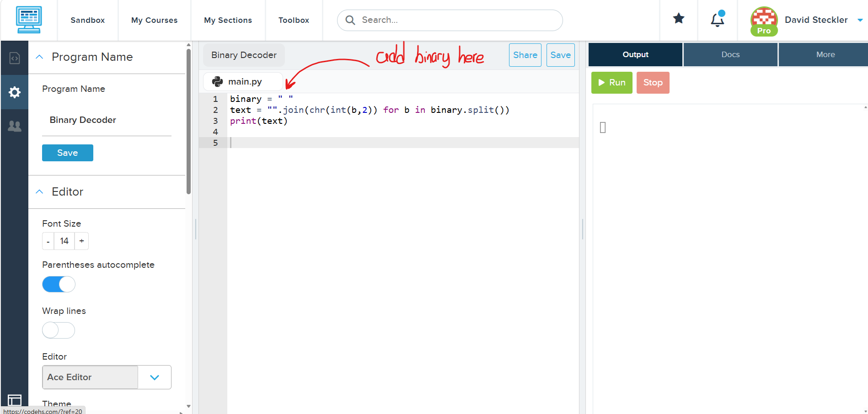Click the print(text) line
868x414 pixels.
(259, 121)
